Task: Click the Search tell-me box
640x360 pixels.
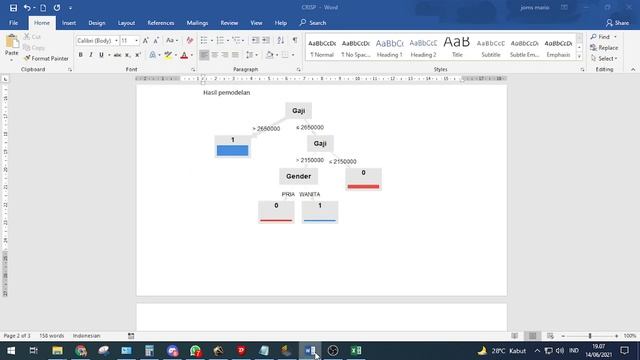Action: click(x=313, y=23)
